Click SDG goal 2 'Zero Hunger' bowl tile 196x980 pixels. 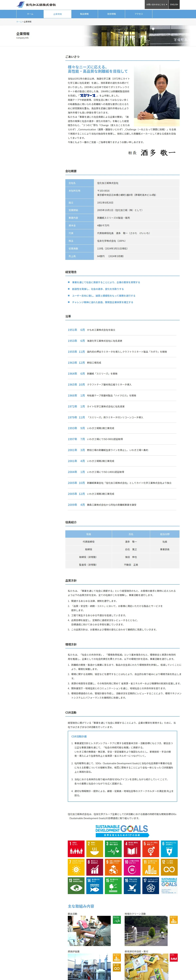coord(95,849)
